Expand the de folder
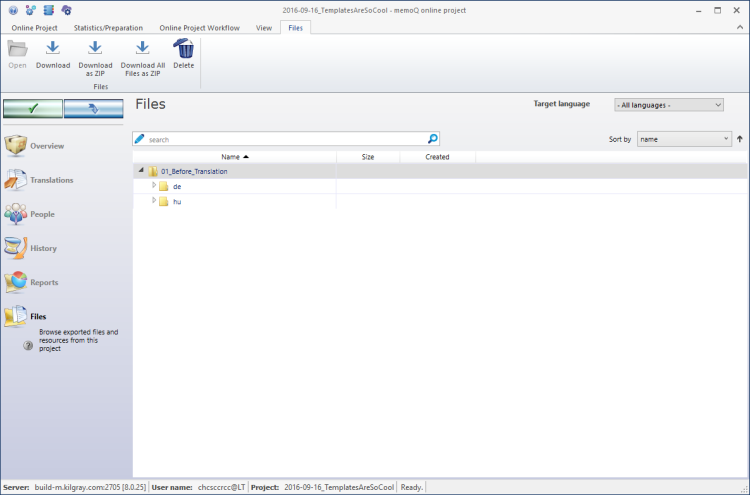Screen dimensions: 750x495 (x=154, y=186)
